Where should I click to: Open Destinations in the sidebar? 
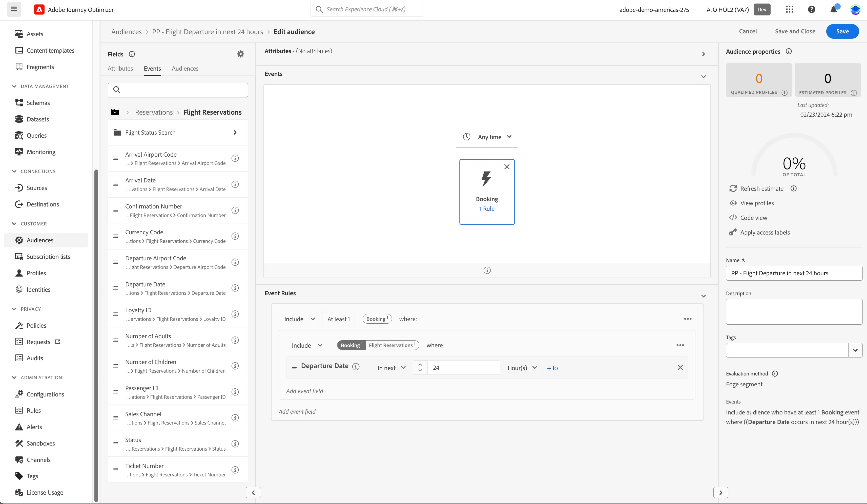click(43, 204)
